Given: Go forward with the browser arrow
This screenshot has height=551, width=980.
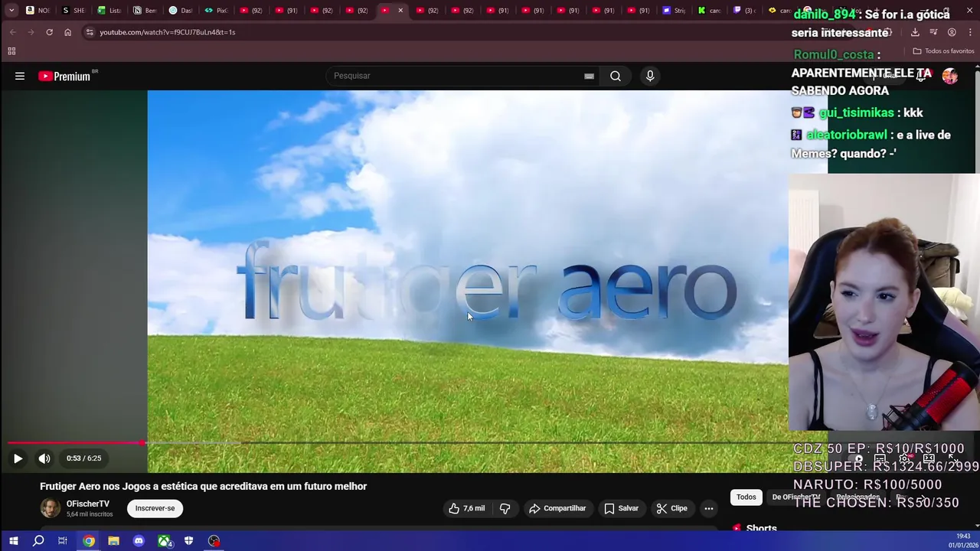Looking at the screenshot, I should [x=31, y=32].
